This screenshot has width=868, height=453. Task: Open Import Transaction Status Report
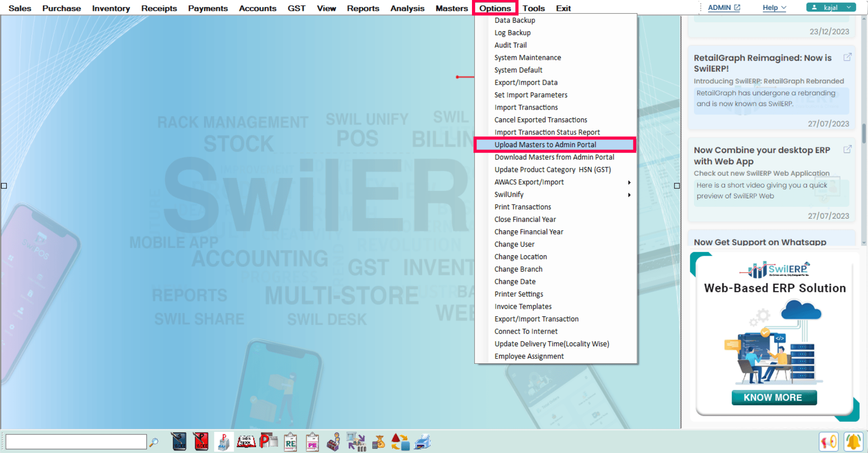tap(556, 132)
